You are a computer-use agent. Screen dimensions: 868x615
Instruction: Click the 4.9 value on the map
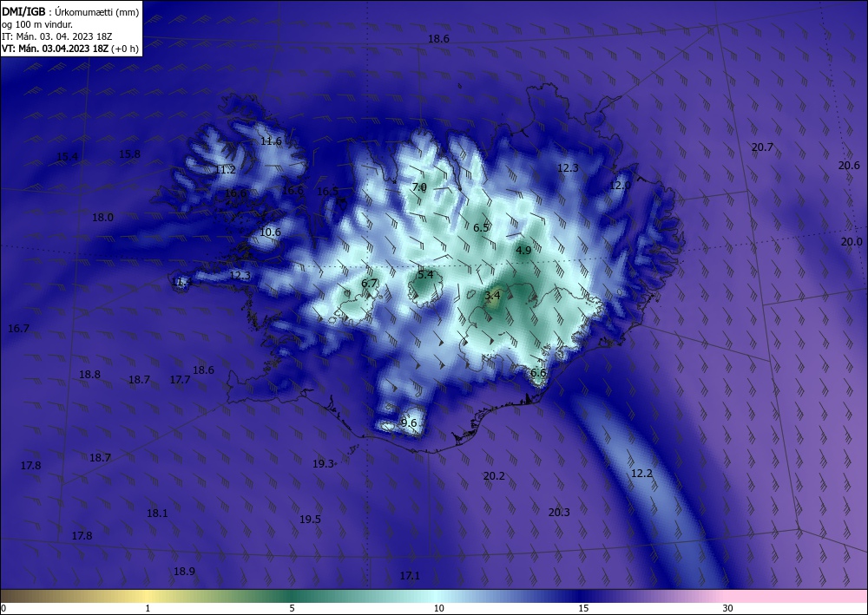tap(523, 250)
